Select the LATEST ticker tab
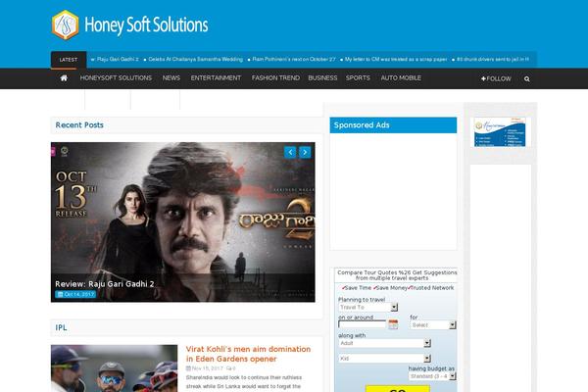Screen dimensions: 588x392 click(69, 60)
